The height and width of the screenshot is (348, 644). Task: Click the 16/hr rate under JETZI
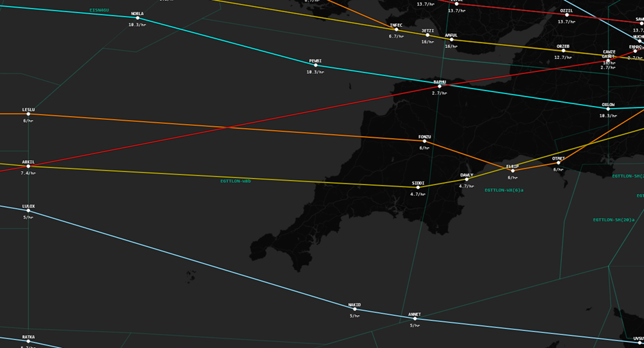(x=428, y=42)
